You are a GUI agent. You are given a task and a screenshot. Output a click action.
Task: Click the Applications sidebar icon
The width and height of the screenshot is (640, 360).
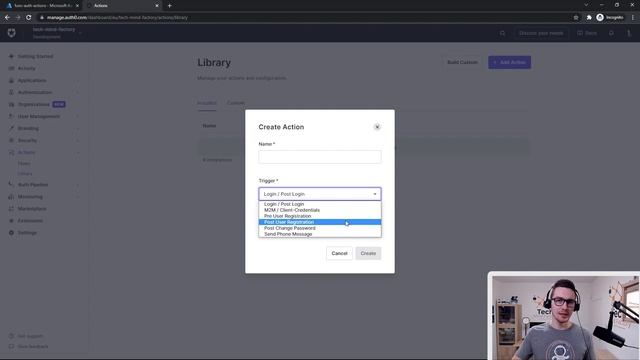coord(11,80)
